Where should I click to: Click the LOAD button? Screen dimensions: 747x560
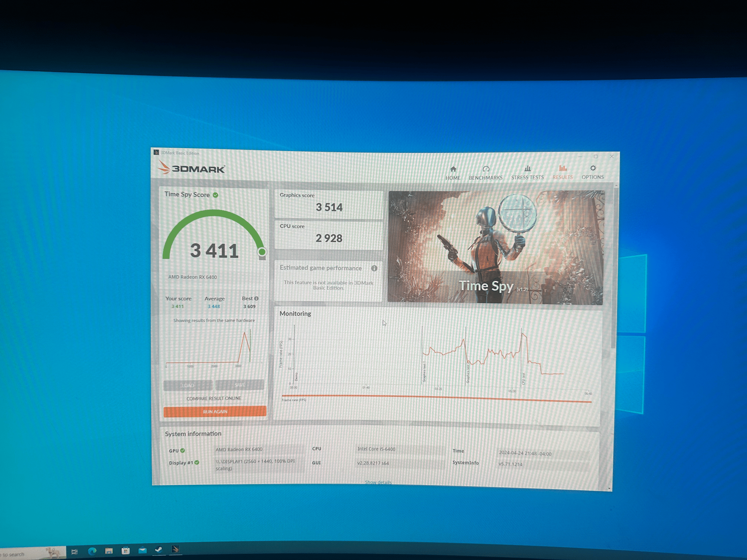188,385
